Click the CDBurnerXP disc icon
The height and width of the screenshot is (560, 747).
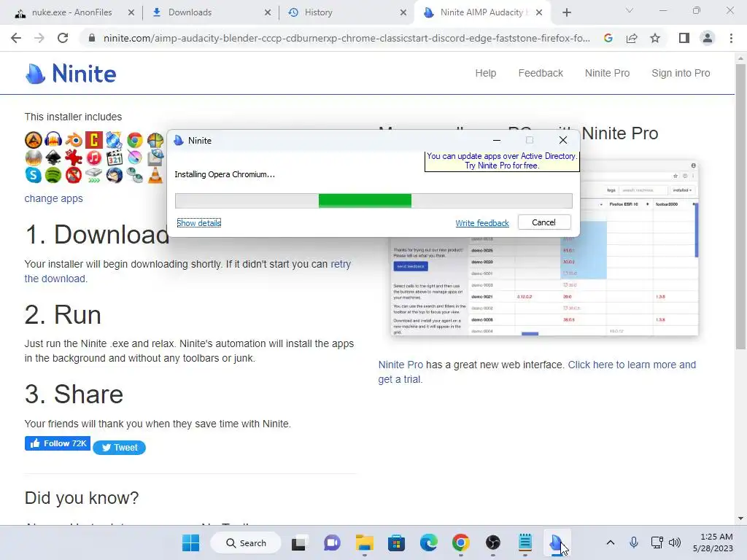coord(115,140)
